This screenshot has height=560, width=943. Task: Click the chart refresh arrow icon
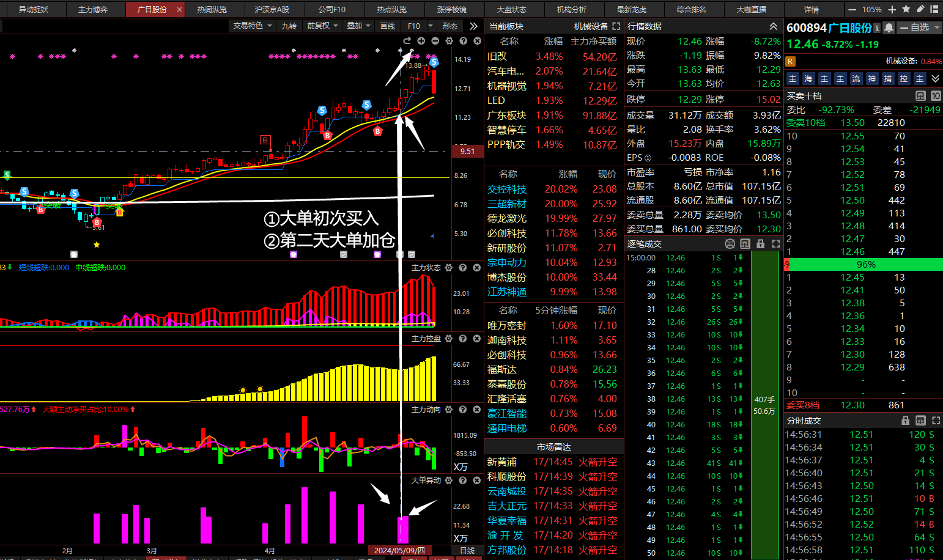pyautogui.click(x=407, y=41)
